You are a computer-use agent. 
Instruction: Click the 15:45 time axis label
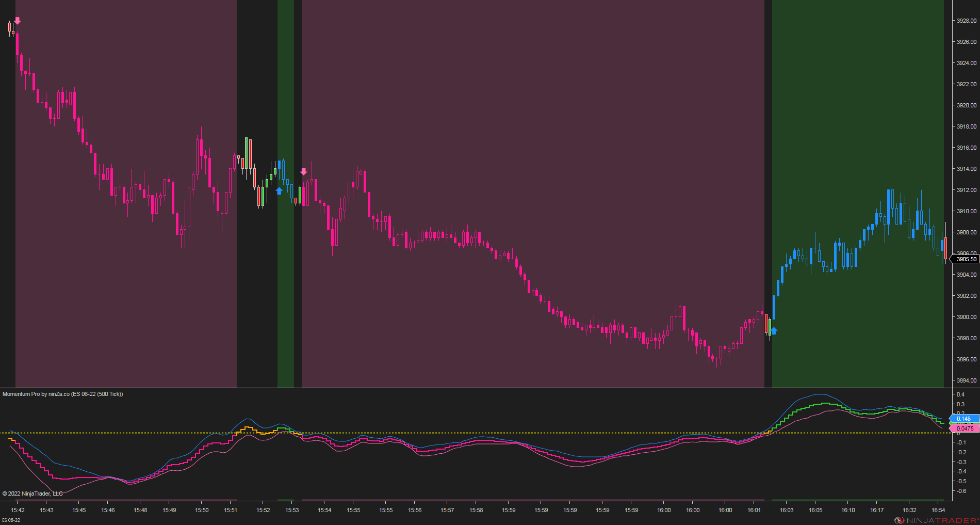(x=79, y=510)
